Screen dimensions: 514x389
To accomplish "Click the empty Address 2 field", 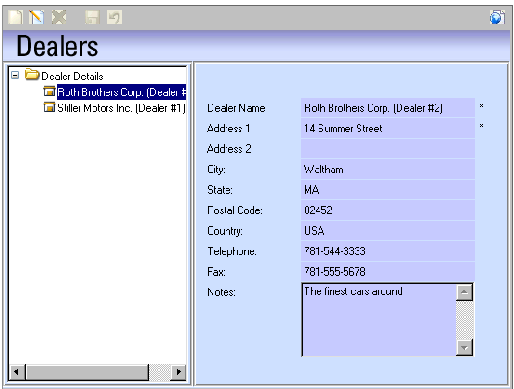I will (x=388, y=149).
